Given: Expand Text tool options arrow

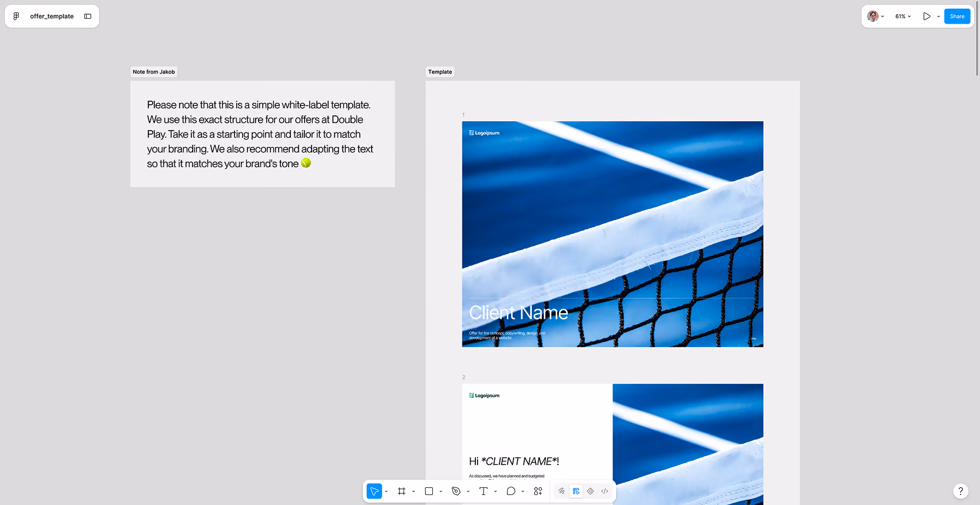Looking at the screenshot, I should point(495,491).
